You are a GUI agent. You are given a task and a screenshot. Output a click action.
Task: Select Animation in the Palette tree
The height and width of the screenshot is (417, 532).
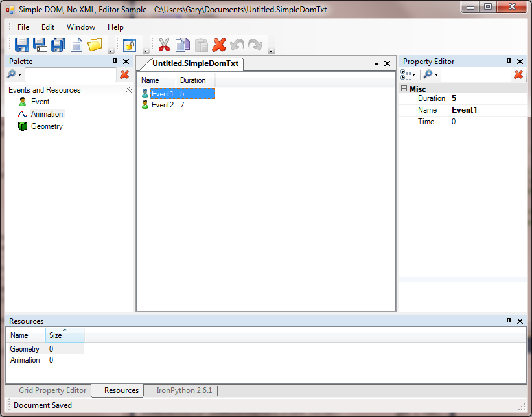click(x=47, y=114)
